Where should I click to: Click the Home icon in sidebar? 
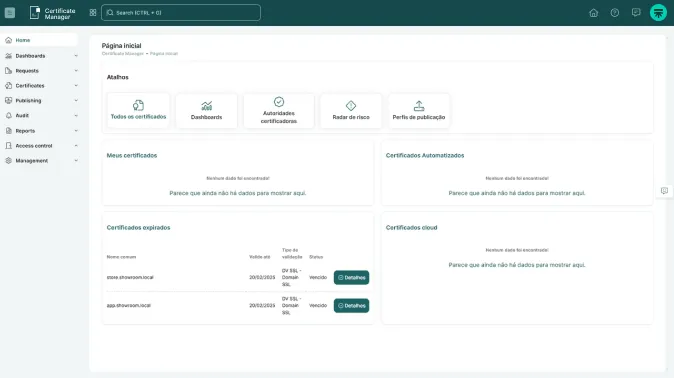pos(9,40)
